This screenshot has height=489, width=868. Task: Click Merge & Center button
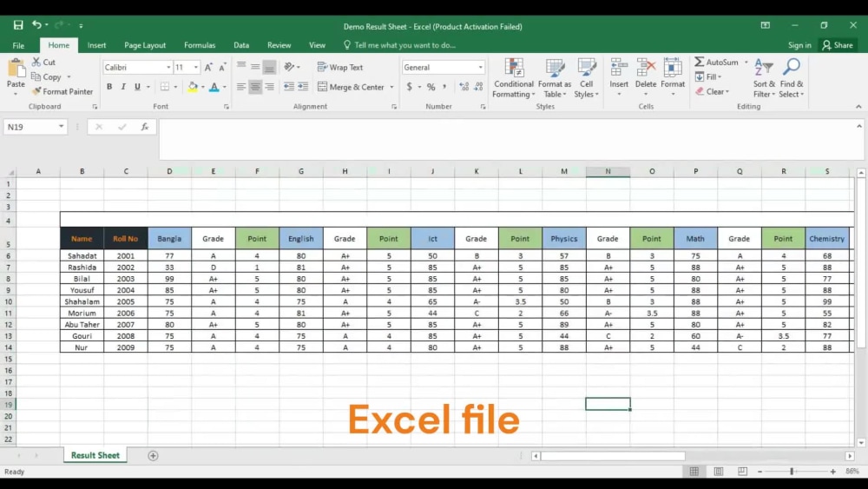[352, 87]
